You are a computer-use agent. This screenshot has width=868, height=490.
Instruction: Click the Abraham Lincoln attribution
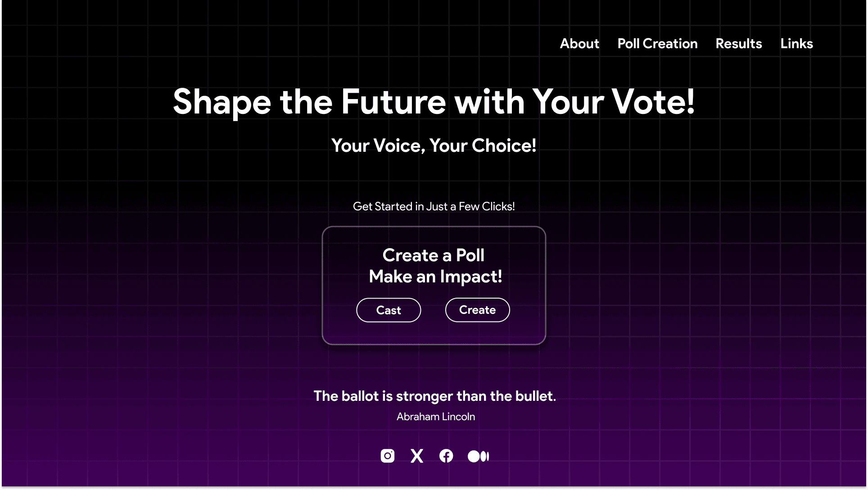pos(436,417)
